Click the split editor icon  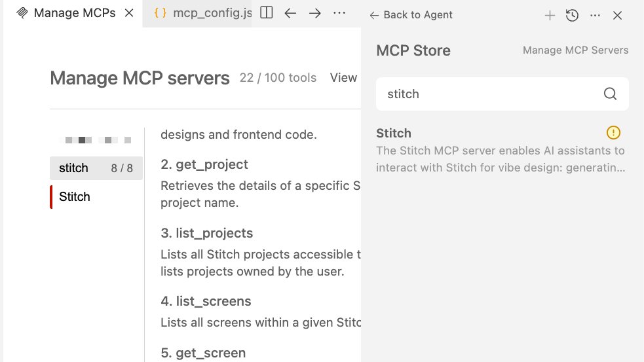coord(267,13)
